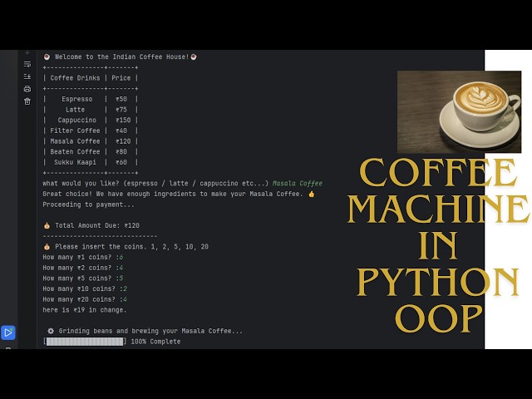Click the How many ₹2 coins line
The width and height of the screenshot is (532, 399).
coord(83,268)
